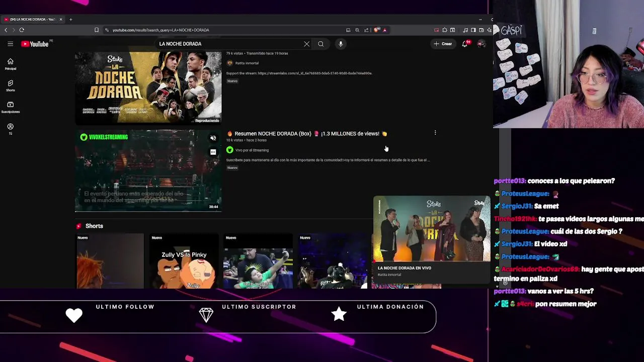This screenshot has width=644, height=362.
Task: Click the Vivo por el Streaming channel avatar
Action: (x=229, y=150)
